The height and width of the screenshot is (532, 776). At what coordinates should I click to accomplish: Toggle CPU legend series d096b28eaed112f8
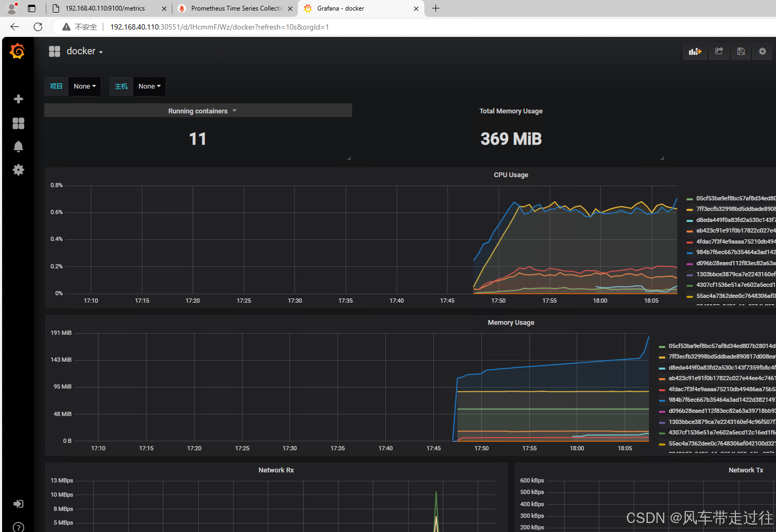[735, 263]
